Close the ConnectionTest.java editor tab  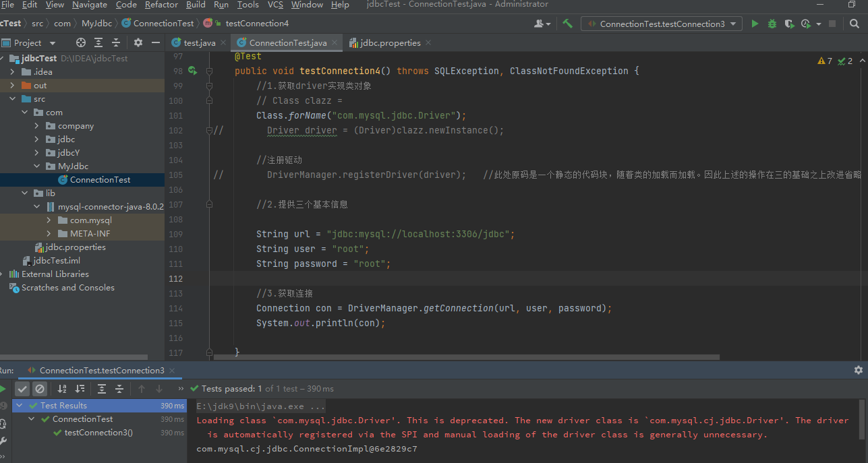(x=335, y=42)
